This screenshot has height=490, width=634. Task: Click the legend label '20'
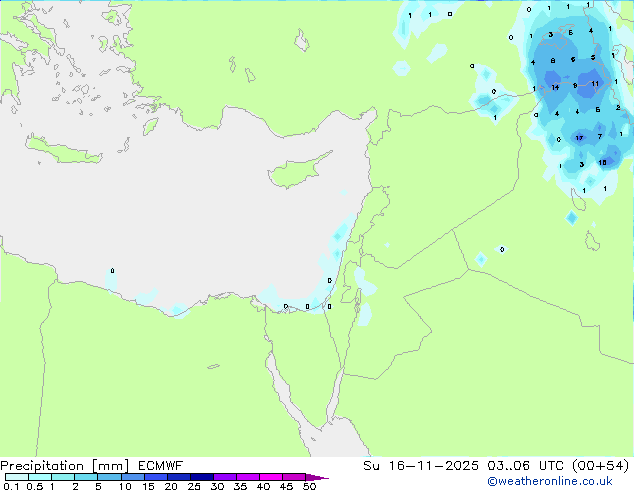click(171, 486)
